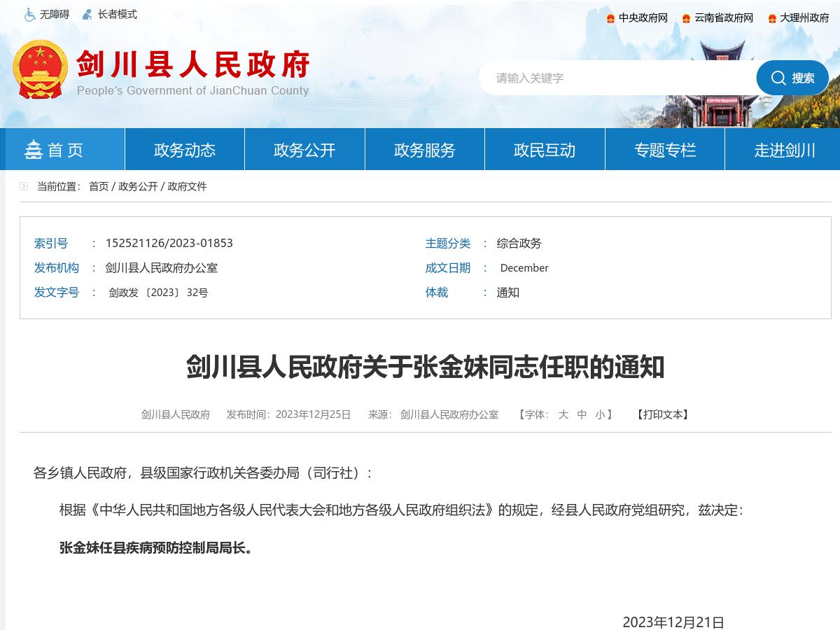The height and width of the screenshot is (630, 840).
Task: Click 首页 in the breadcrumb
Action: [99, 186]
